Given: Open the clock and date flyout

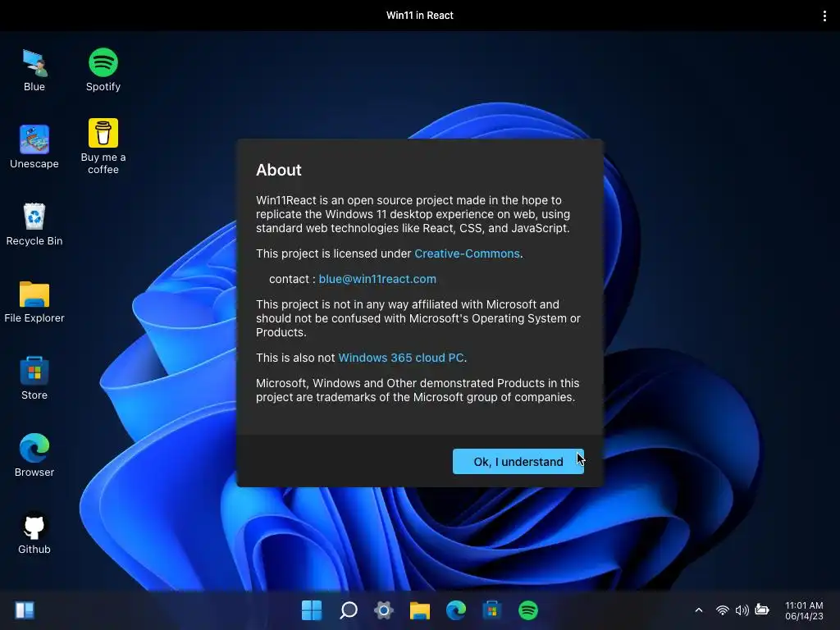Looking at the screenshot, I should [x=804, y=610].
